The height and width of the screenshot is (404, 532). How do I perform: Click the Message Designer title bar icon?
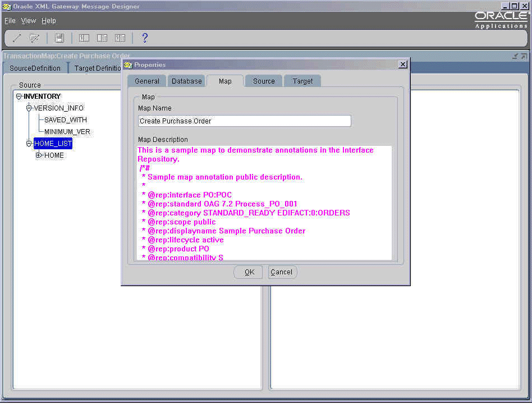[x=6, y=6]
